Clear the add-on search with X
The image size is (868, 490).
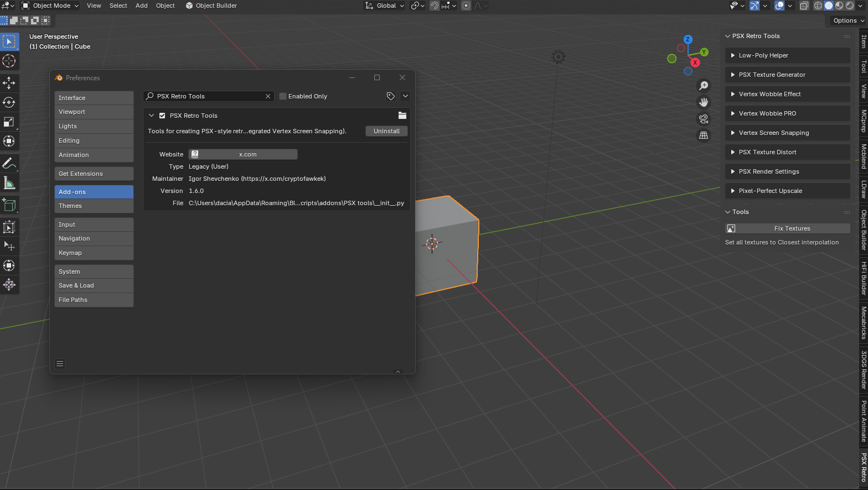268,96
